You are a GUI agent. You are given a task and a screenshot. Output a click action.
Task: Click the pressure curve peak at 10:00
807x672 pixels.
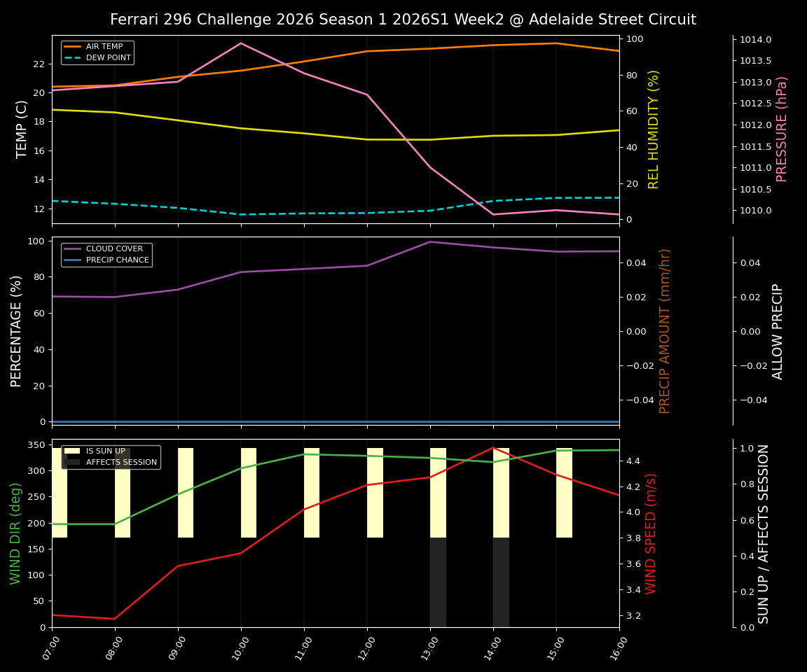(x=242, y=43)
